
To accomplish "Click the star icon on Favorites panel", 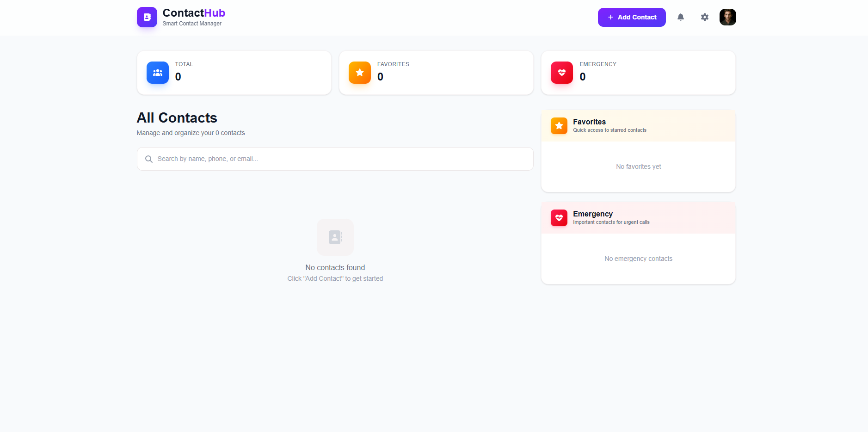I will click(x=559, y=125).
